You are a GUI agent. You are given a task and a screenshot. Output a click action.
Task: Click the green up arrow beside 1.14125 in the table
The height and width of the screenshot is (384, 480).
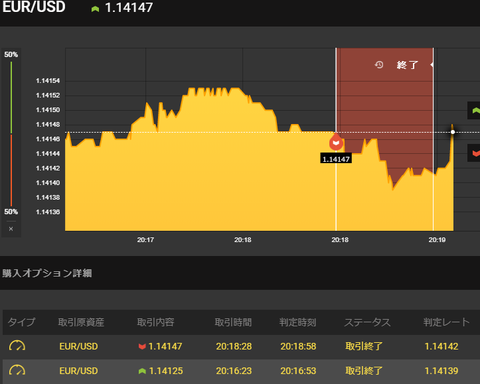click(142, 371)
